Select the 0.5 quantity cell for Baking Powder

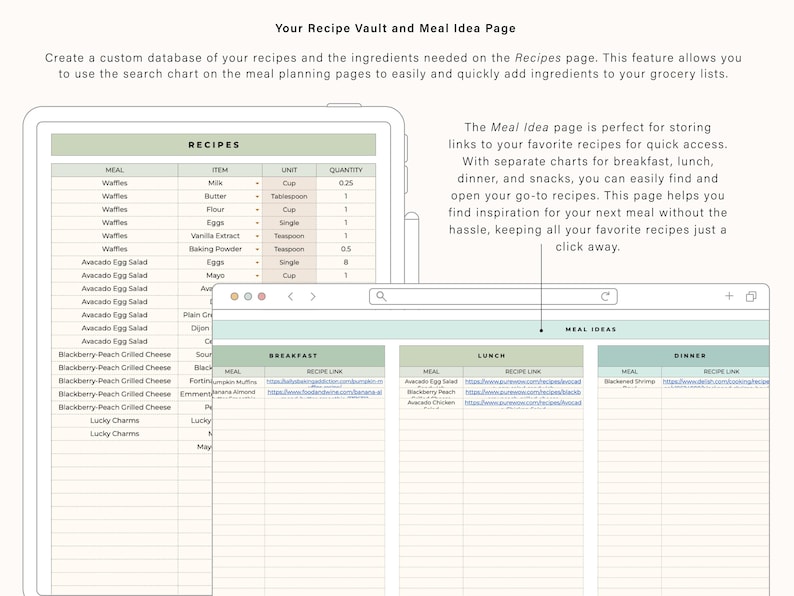point(346,249)
